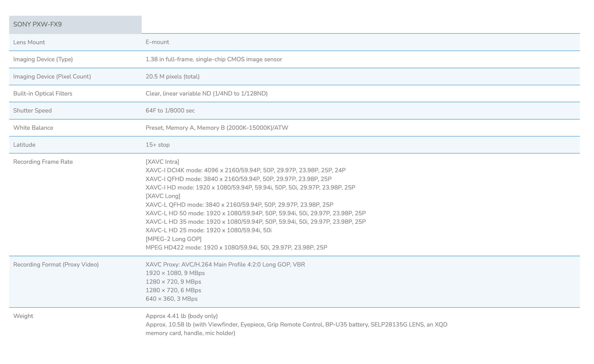The width and height of the screenshot is (594, 364).
Task: Click the [XAVC Long] heading
Action: point(163,196)
